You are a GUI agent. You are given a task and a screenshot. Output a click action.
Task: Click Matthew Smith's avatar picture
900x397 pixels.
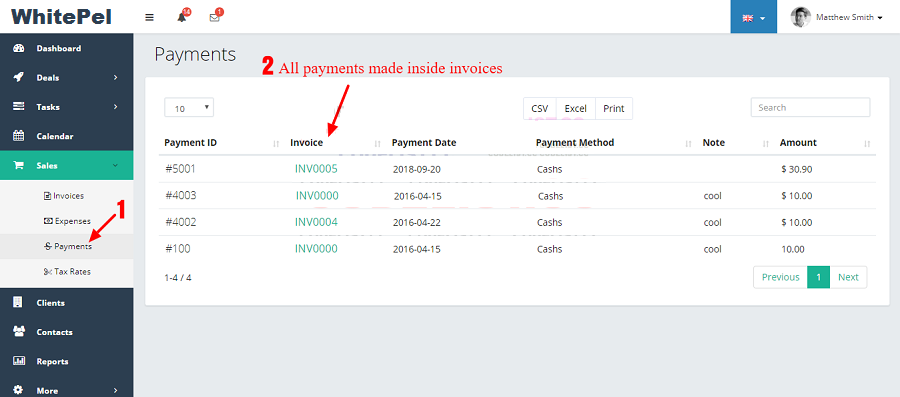[800, 17]
